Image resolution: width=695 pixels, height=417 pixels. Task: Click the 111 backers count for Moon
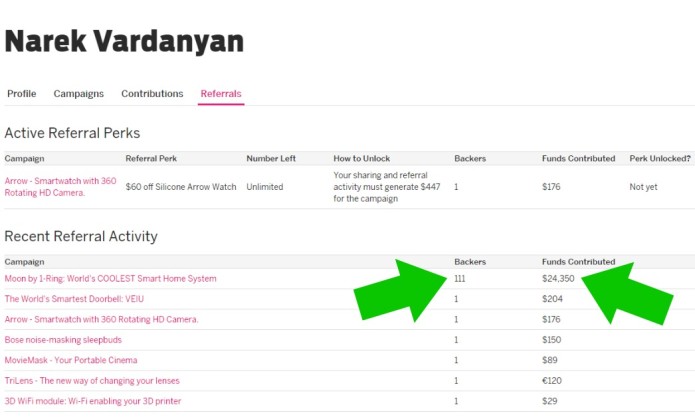coord(461,279)
